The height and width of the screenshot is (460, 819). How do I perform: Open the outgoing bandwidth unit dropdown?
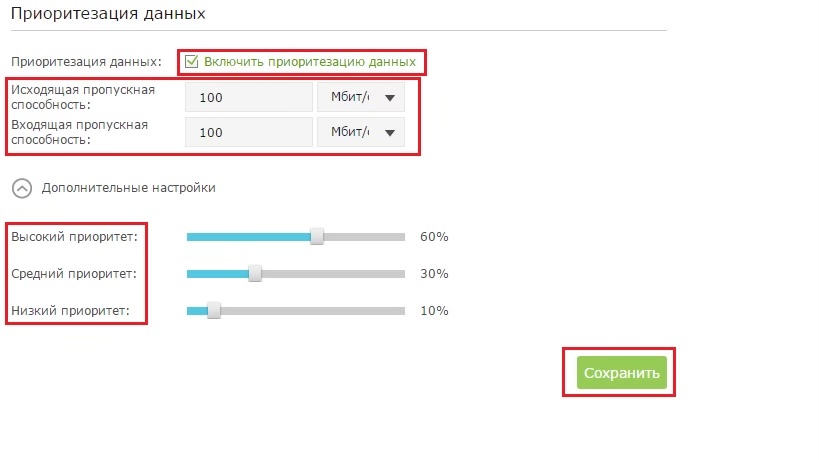(x=361, y=98)
